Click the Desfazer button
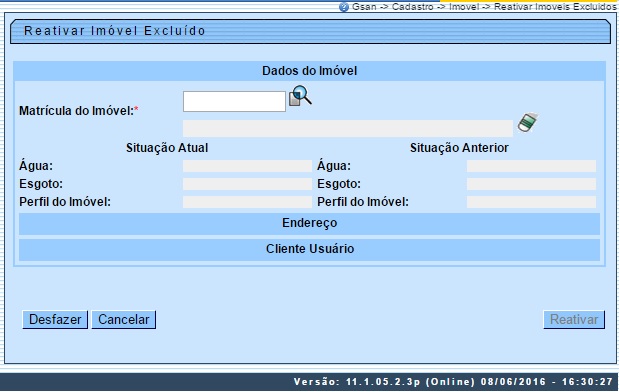Screen dimensions: 619x392 pos(55,319)
